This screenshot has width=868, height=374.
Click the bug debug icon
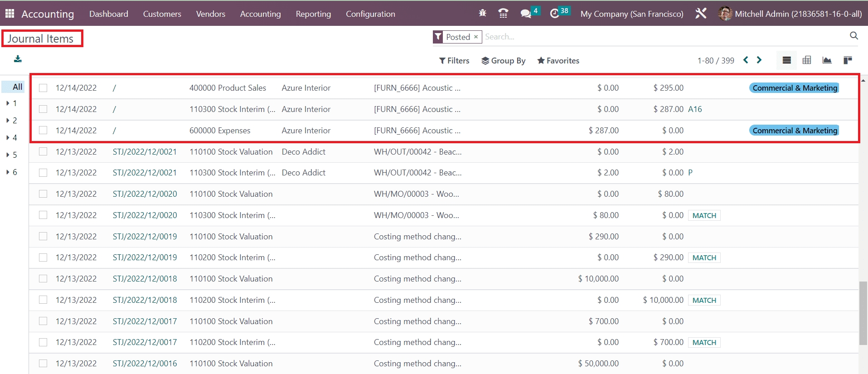click(x=482, y=14)
